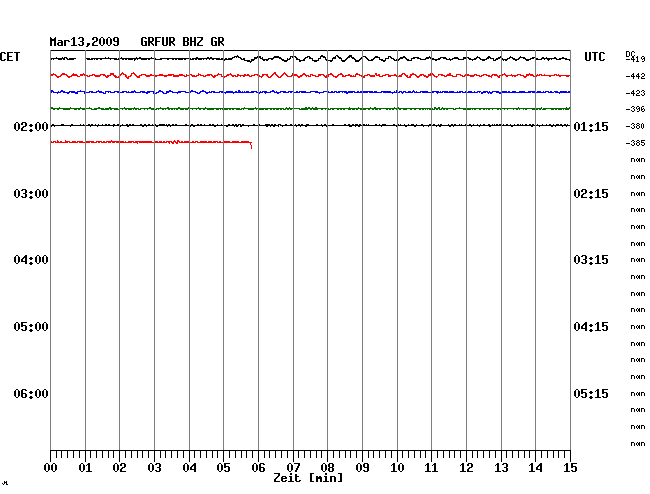Click the 01 minute tick label
Screen dimensions: 650x494
(x=85, y=468)
